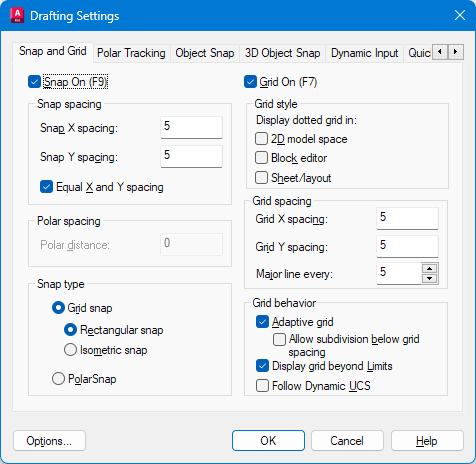Click the Snap Y spacing field
This screenshot has width=476, height=464.
pos(191,156)
